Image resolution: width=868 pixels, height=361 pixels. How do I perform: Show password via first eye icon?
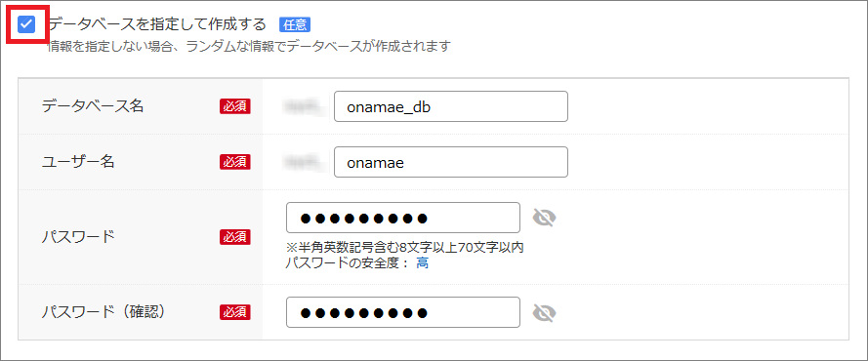pyautogui.click(x=544, y=218)
